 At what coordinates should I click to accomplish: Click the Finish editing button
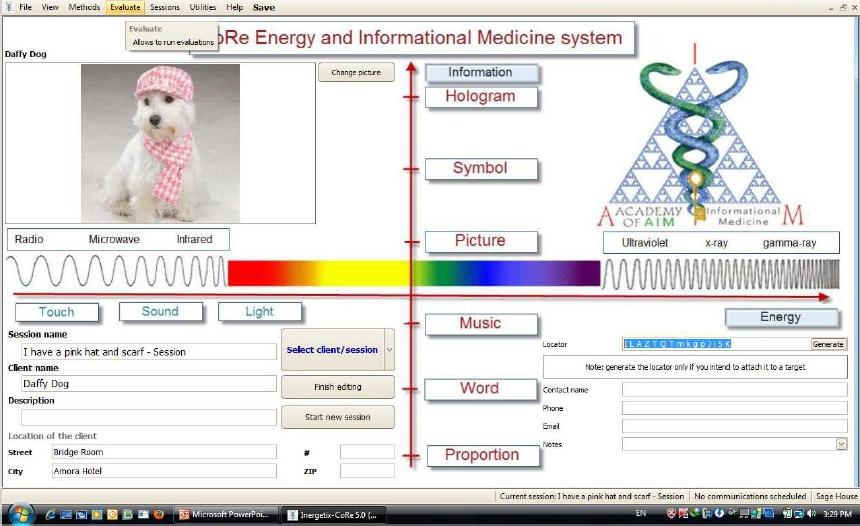coord(338,386)
